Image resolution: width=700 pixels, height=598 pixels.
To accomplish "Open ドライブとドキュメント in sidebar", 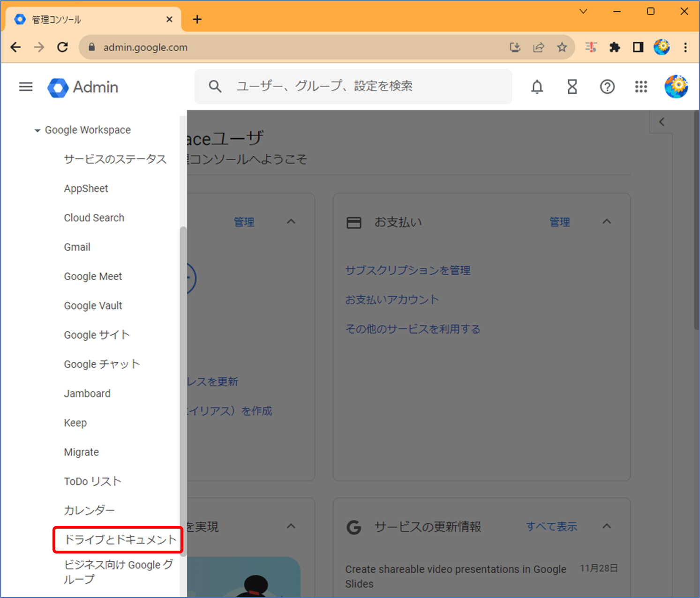I will 120,540.
